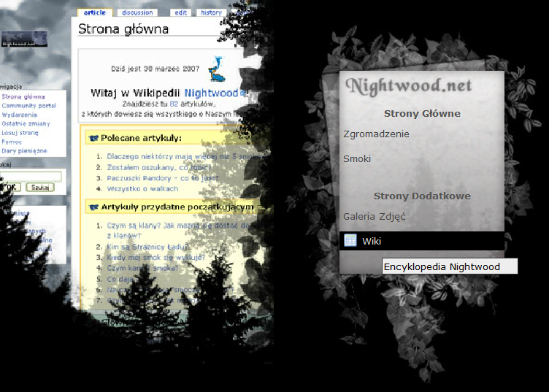
Task: Go to Strona główna sidebar link
Action: point(23,97)
